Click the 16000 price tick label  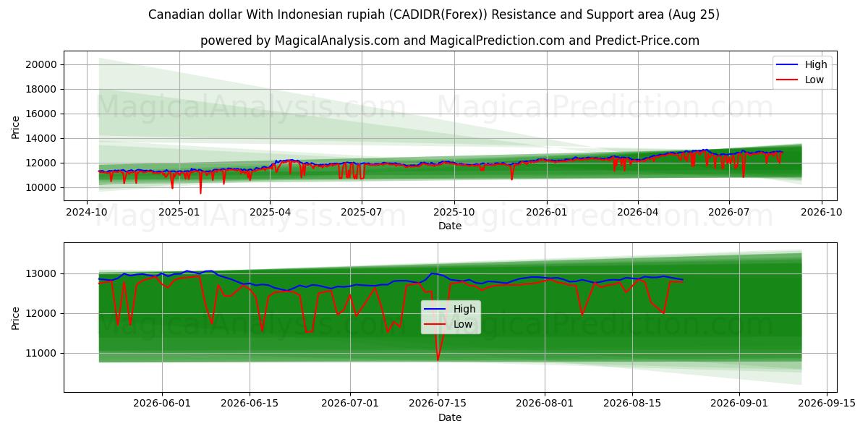(x=43, y=114)
